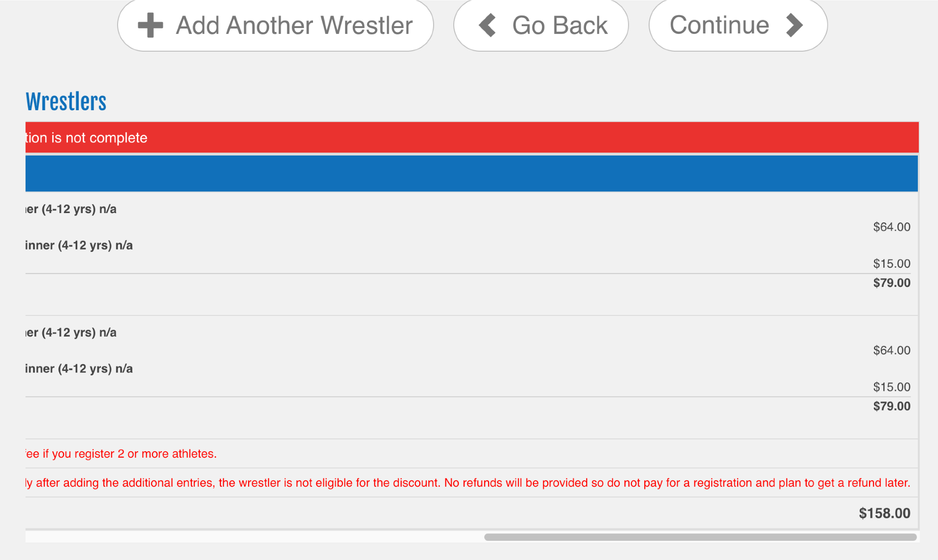Click the plus icon beside Add Another Wrestler
This screenshot has height=560, width=938.
(150, 25)
